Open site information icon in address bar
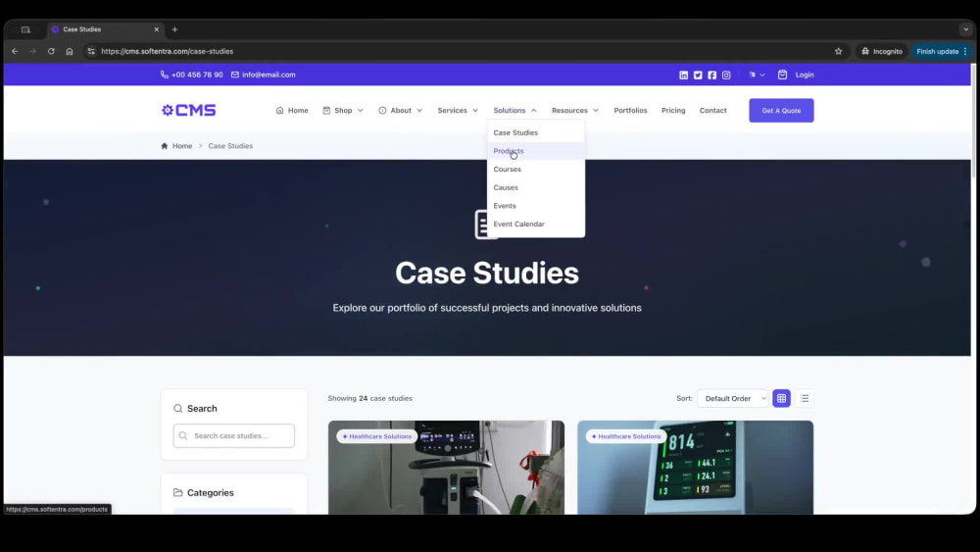Screen dimensions: 980x552 click(x=91, y=51)
